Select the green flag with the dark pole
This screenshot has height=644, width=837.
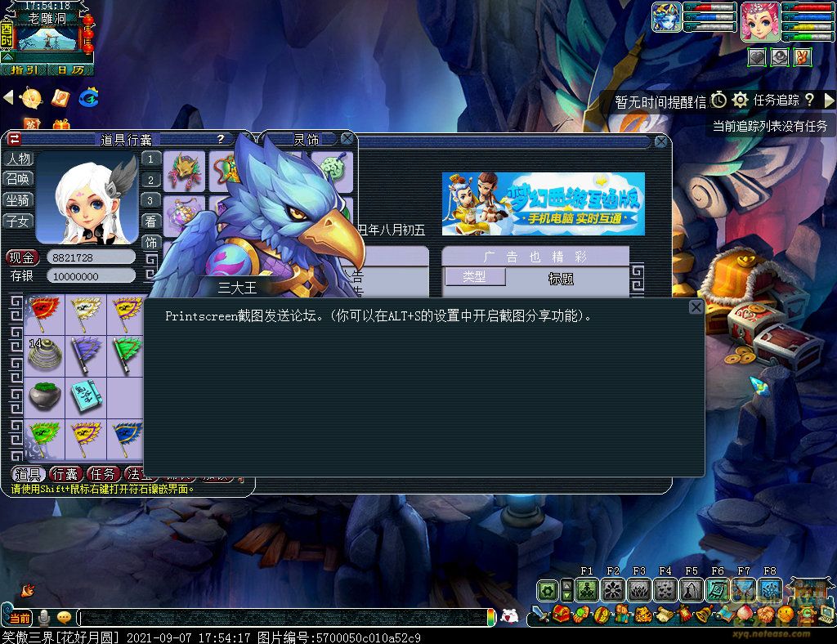pyautogui.click(x=126, y=356)
